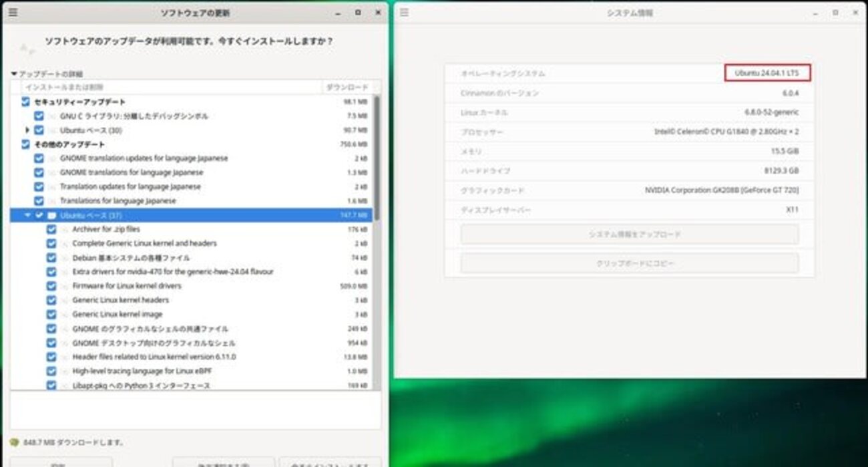
Task: Toggle checkbox on the selected Ubuntu ベース (37) row
Action: [39, 215]
